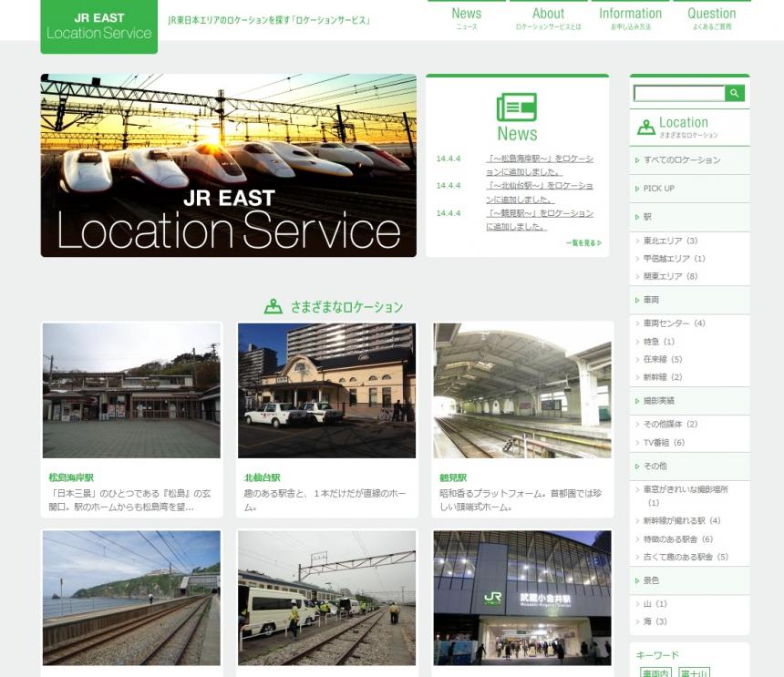Open the photo of crew beside train

click(x=326, y=598)
